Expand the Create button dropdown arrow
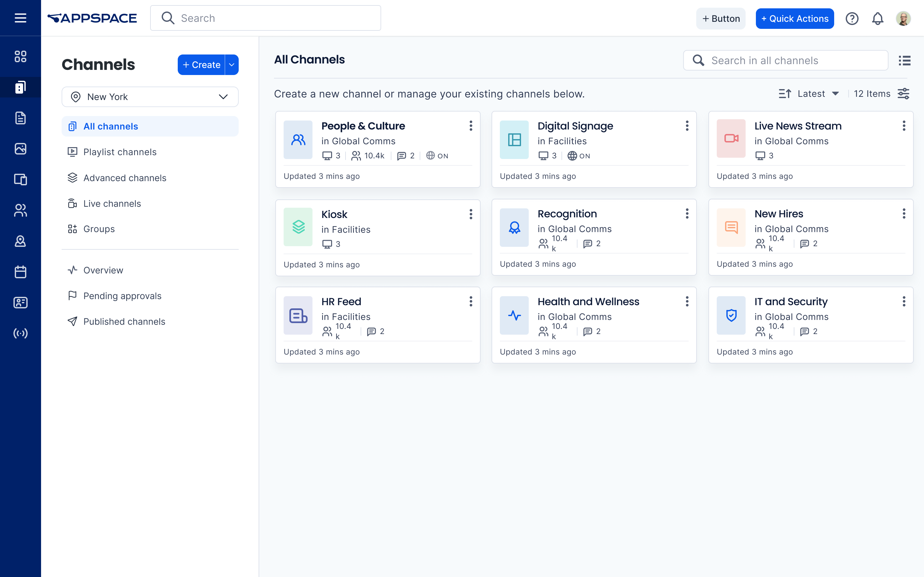Viewport: 924px width, 577px height. [231, 64]
